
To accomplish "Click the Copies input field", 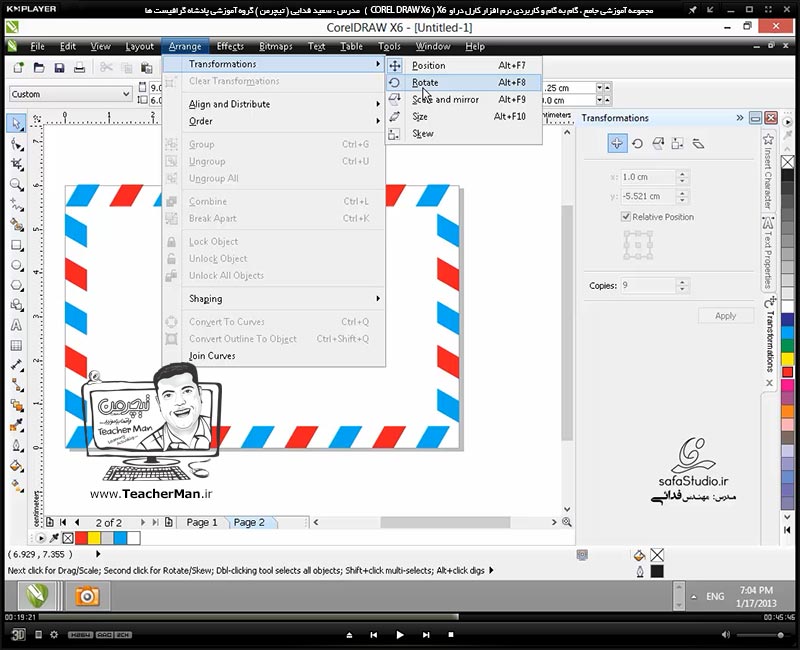I will point(648,285).
